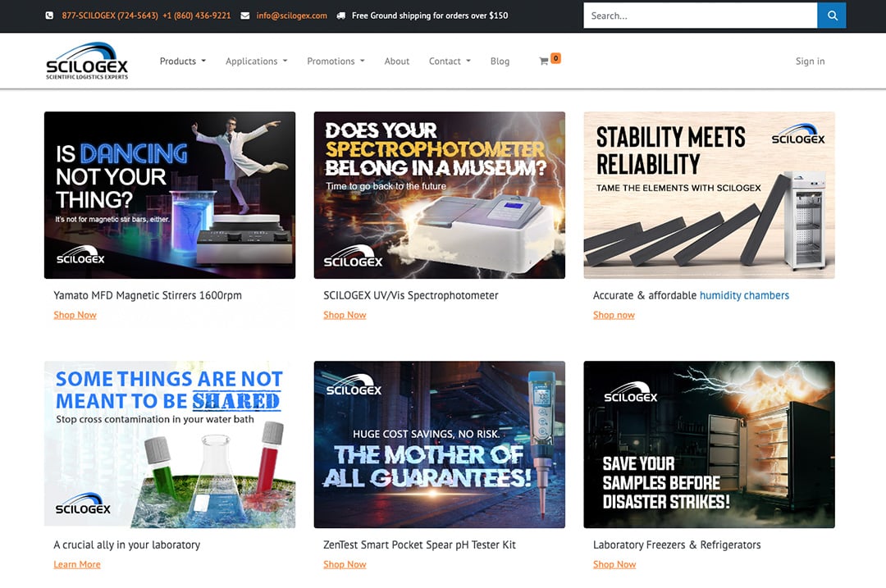Viewport: 886px width, 588px height.
Task: Go to homepage via Scilogex logo
Action: click(87, 61)
